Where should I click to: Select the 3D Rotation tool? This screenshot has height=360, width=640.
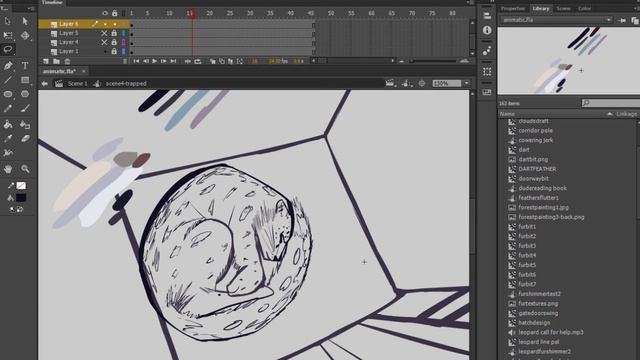click(x=25, y=35)
